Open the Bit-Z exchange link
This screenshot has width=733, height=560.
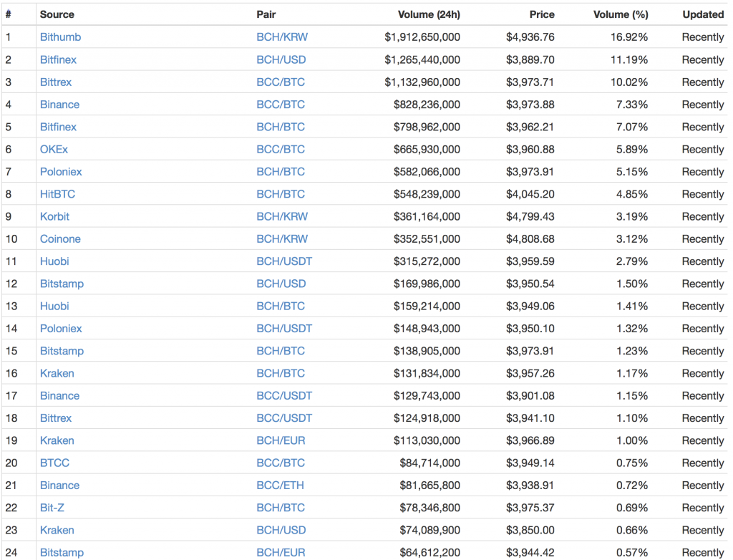[52, 508]
